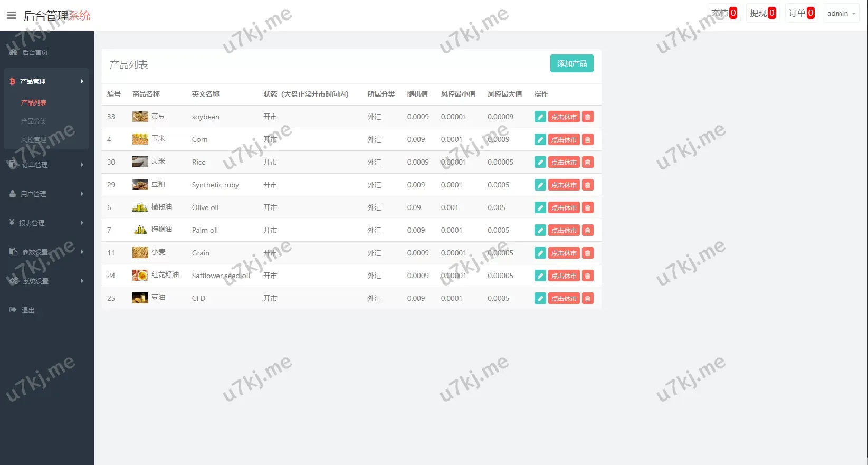Toggle the hamburger sidebar menu icon
The height and width of the screenshot is (465, 868).
[x=11, y=15]
